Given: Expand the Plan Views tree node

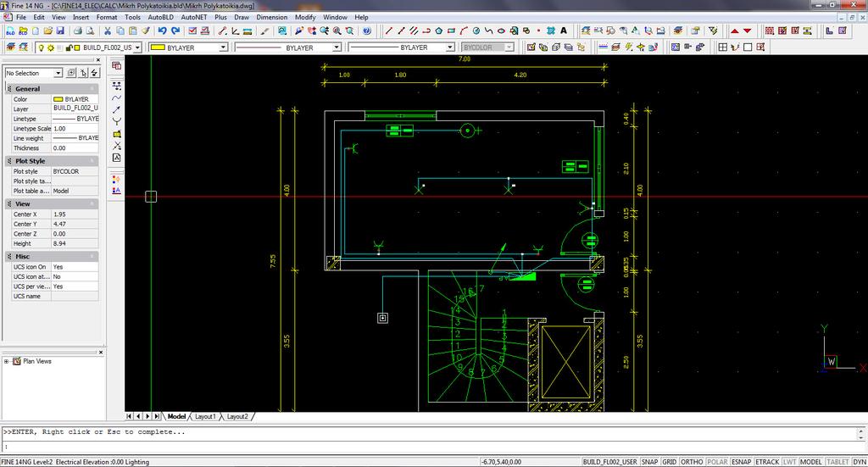Looking at the screenshot, I should point(7,361).
